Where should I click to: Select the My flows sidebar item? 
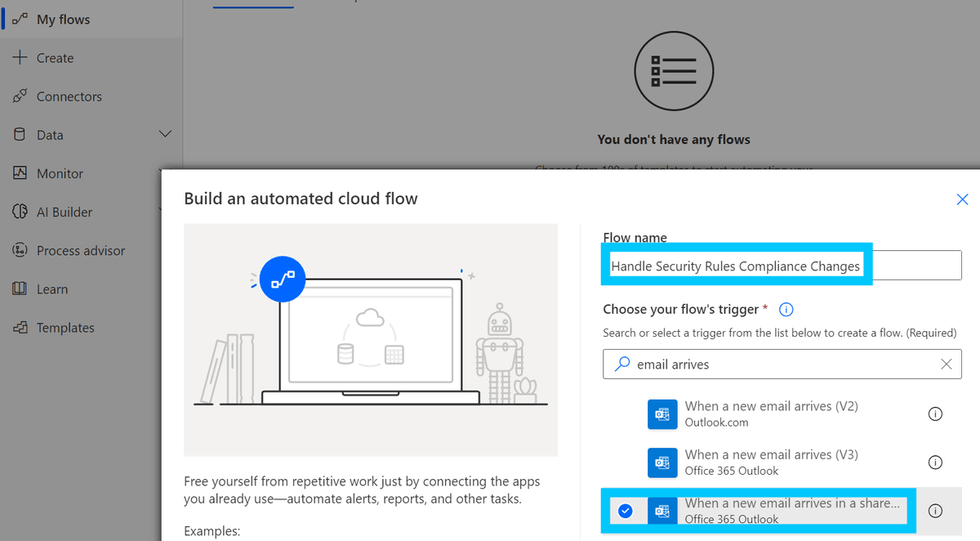[x=65, y=18]
